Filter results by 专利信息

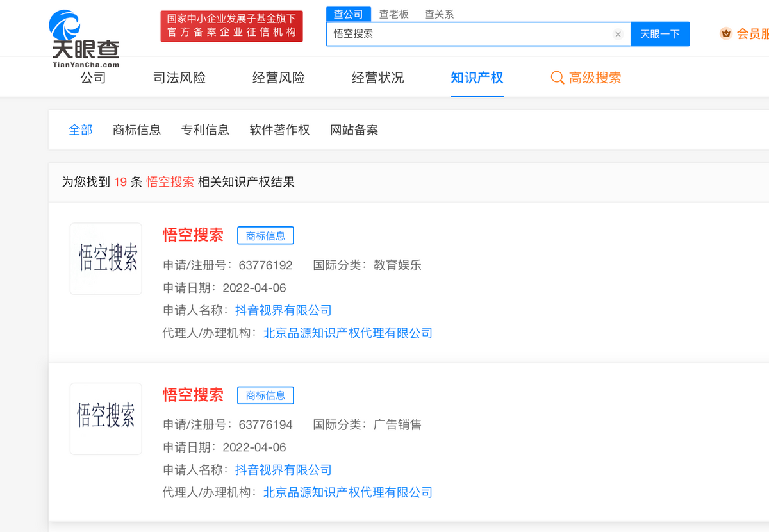coord(205,130)
